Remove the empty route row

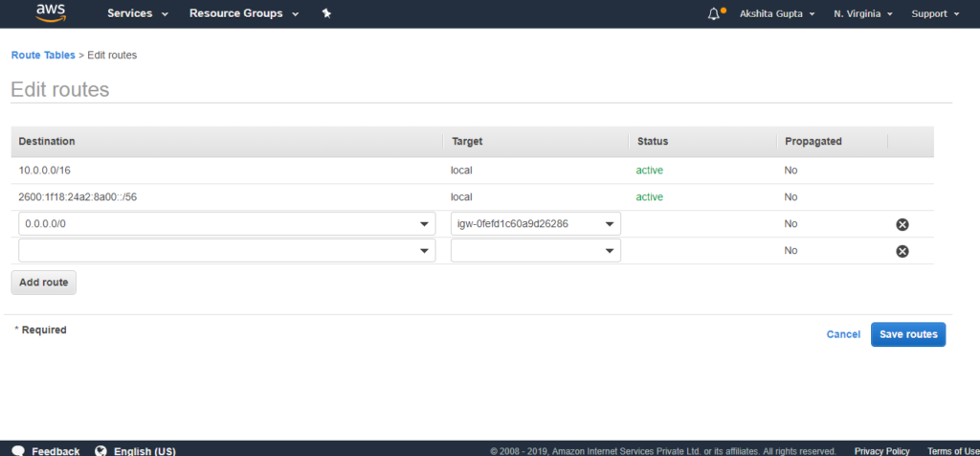pyautogui.click(x=902, y=251)
